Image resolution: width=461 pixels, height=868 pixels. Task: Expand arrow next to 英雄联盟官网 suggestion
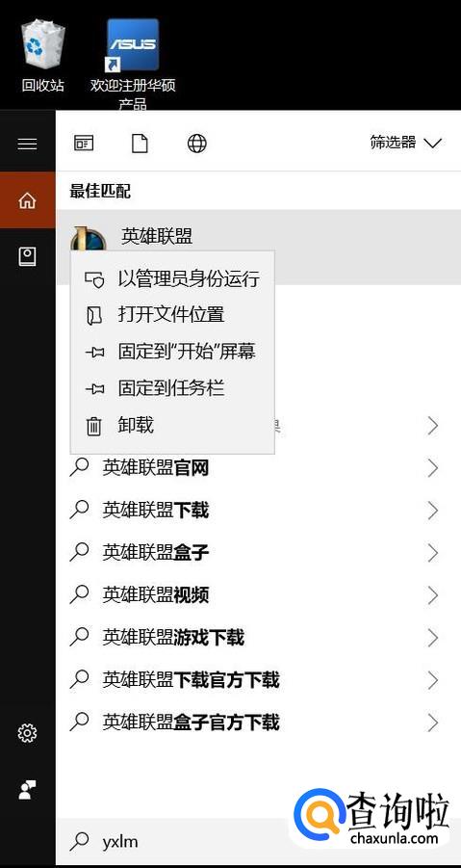(433, 468)
